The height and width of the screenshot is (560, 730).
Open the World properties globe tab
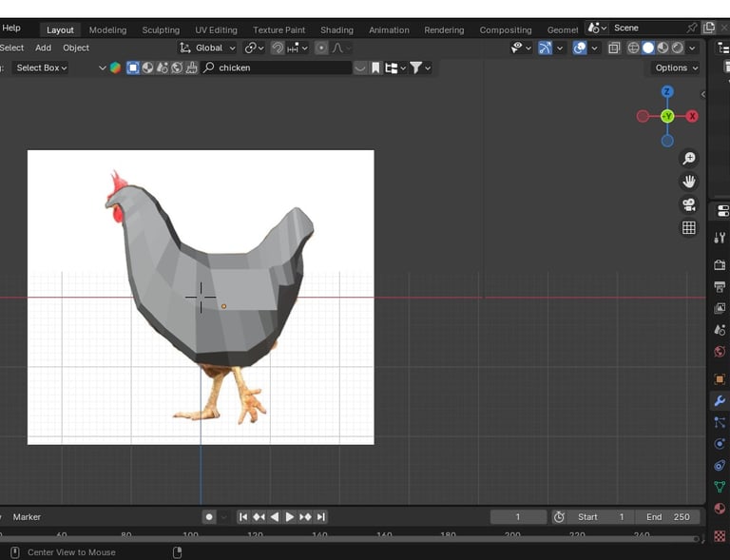click(720, 352)
